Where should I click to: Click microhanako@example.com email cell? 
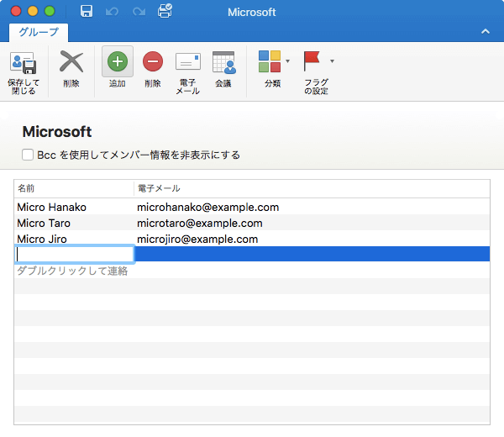click(x=208, y=208)
